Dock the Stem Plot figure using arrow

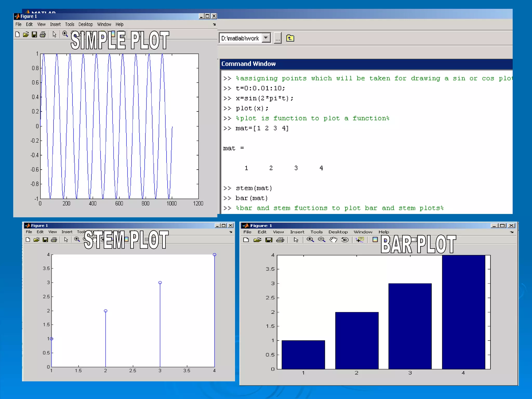pos(231,232)
